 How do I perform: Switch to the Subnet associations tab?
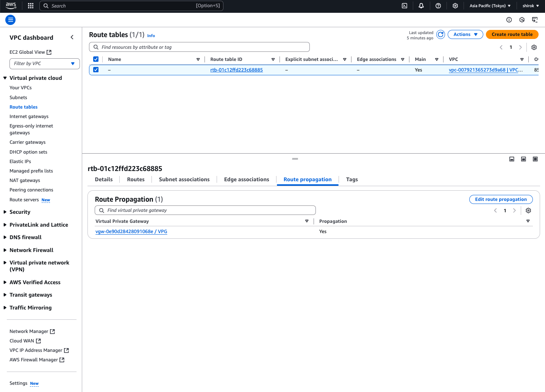pos(184,179)
